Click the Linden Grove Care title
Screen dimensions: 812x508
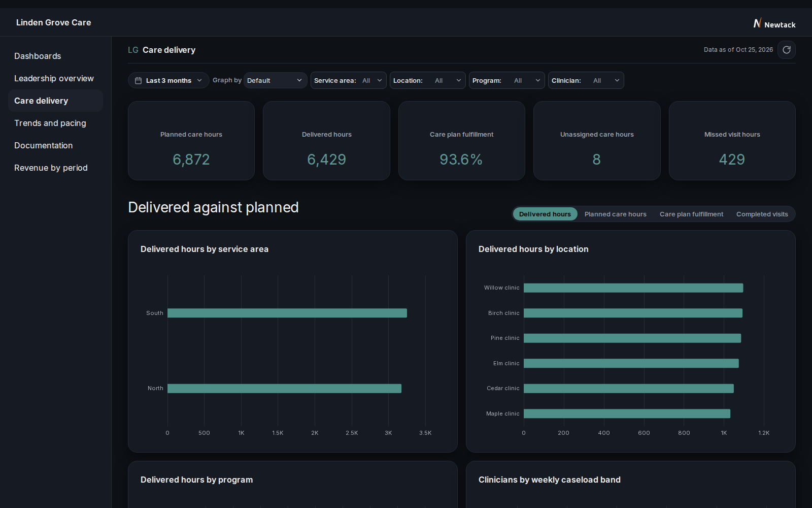54,22
